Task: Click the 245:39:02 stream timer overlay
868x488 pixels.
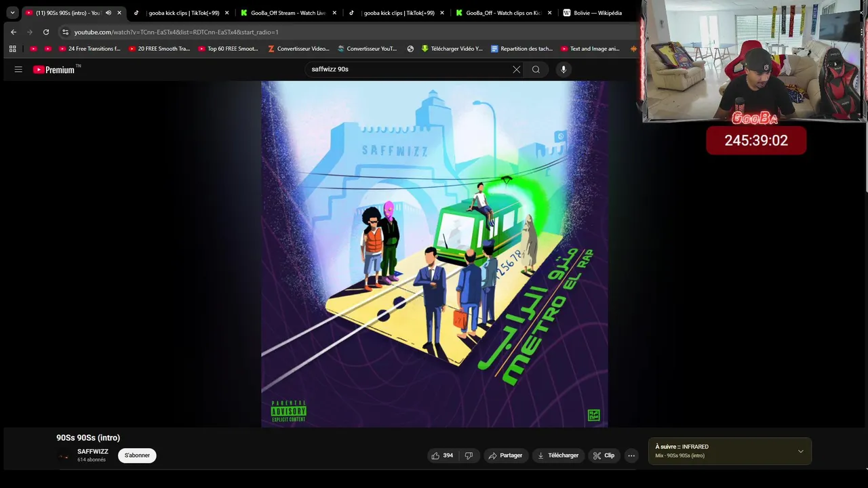Action: coord(756,140)
